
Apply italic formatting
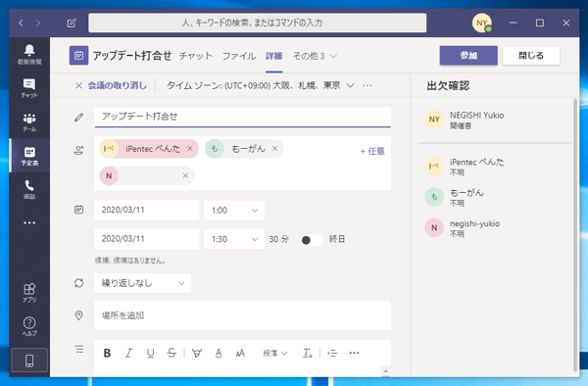coord(129,353)
